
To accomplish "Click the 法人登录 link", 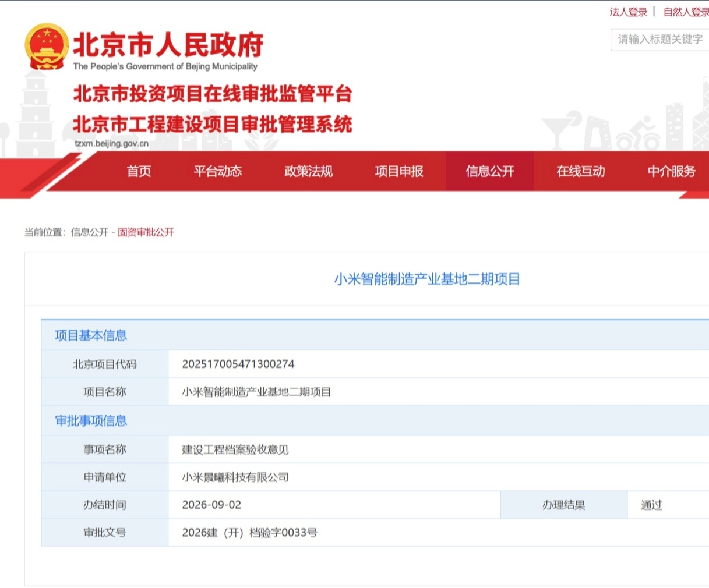I will click(x=628, y=12).
